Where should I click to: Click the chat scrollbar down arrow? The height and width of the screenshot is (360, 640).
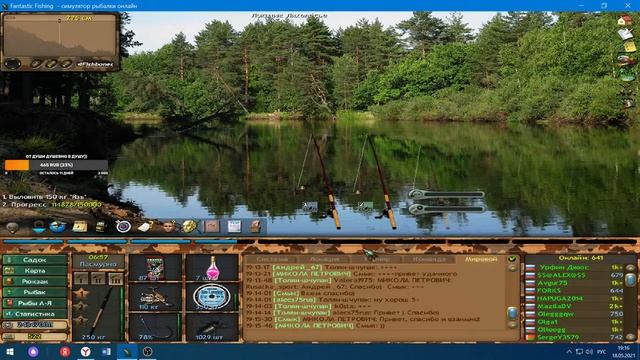tap(512, 325)
